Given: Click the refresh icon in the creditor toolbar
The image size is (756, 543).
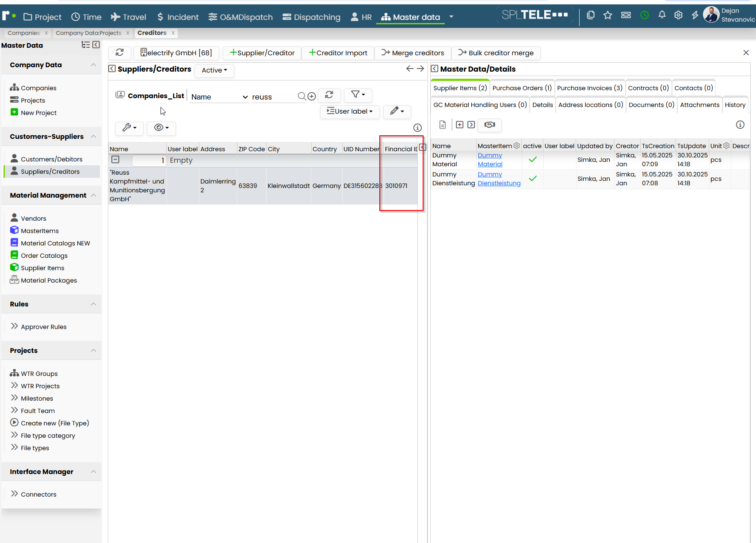Looking at the screenshot, I should [120, 53].
